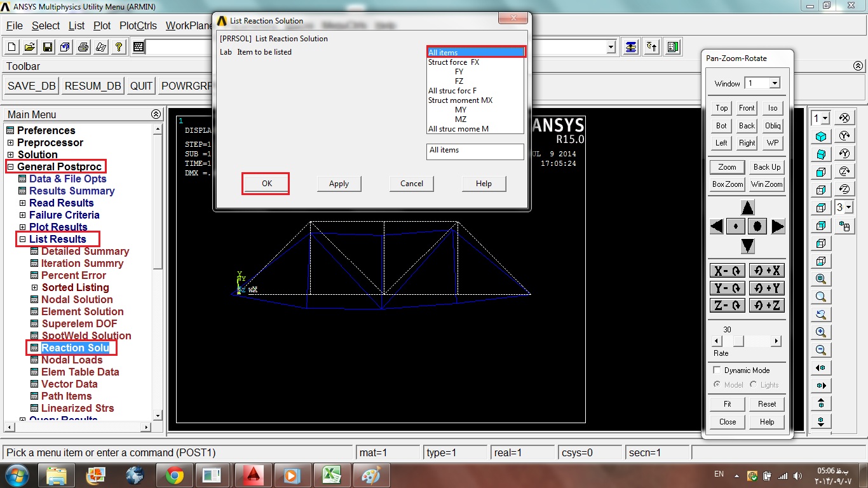Open the Window number dropdown in Pan-Zoom-Rotate
Viewport: 868px width, 488px height.
(x=774, y=83)
